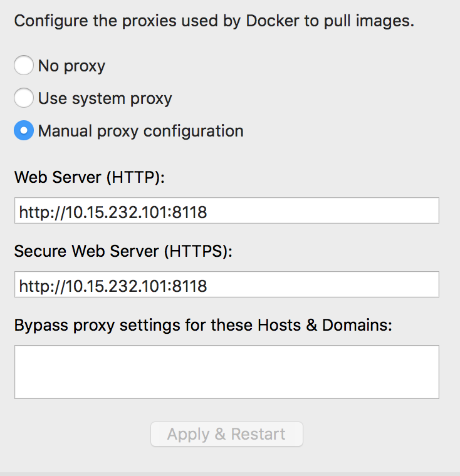460x476 pixels.
Task: Focus the Secure Web Server (HTTPS) input field
Action: pos(313,285)
